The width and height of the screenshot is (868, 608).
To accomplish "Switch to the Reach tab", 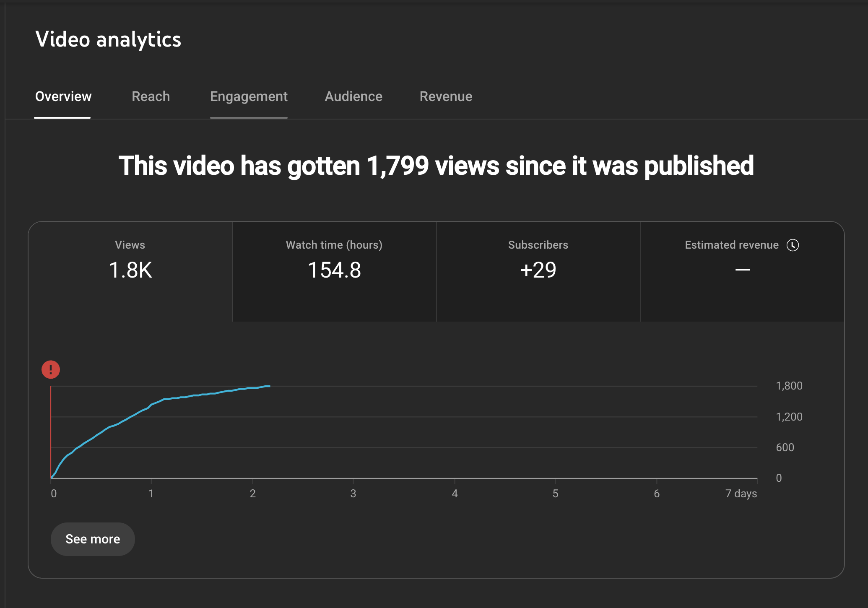I will pos(151,96).
